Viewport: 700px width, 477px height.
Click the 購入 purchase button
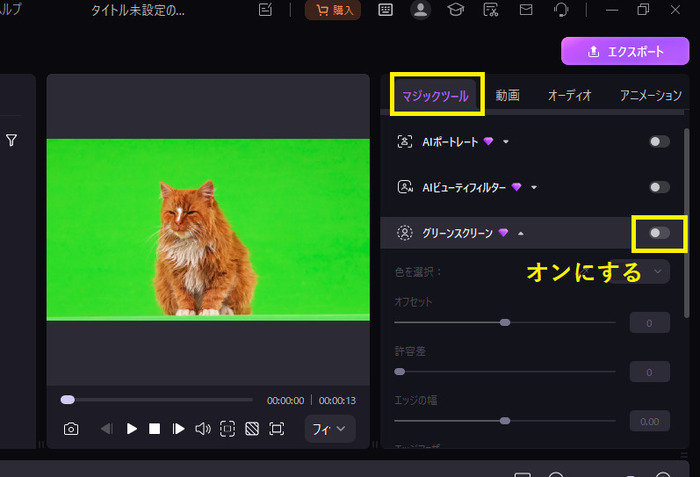point(333,10)
